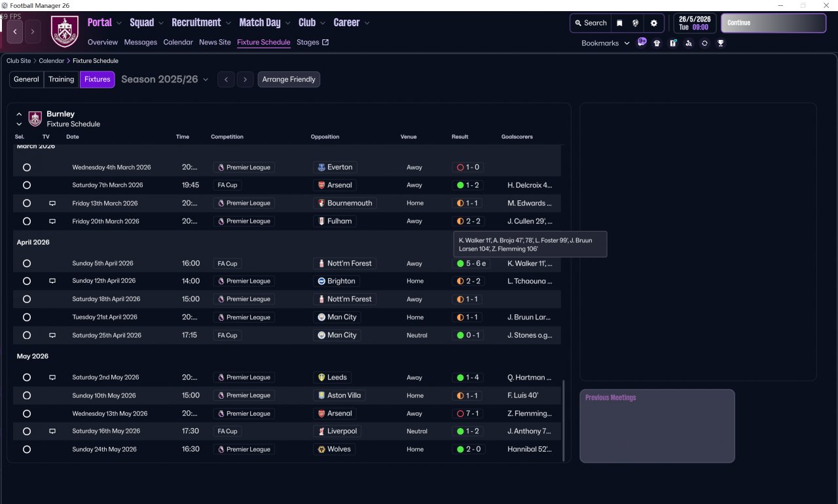The height and width of the screenshot is (504, 838).
Task: Click the Burnley club crest in header
Action: 65,31
